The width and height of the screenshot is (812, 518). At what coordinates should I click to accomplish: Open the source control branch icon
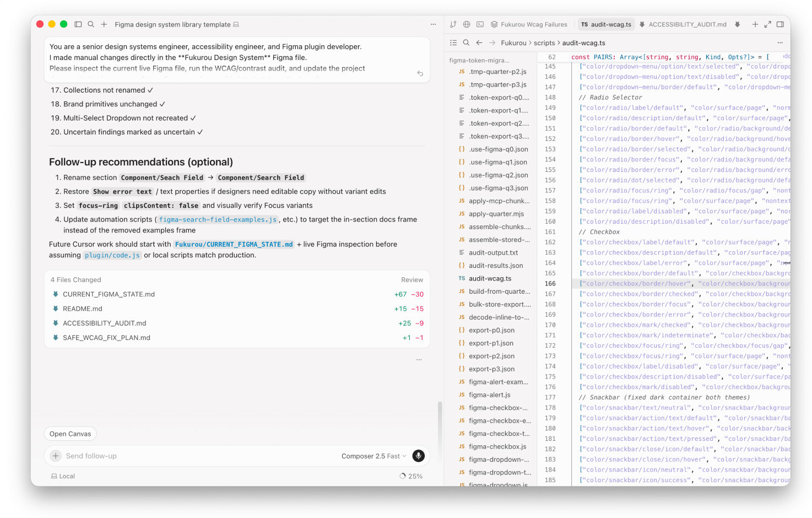point(453,24)
